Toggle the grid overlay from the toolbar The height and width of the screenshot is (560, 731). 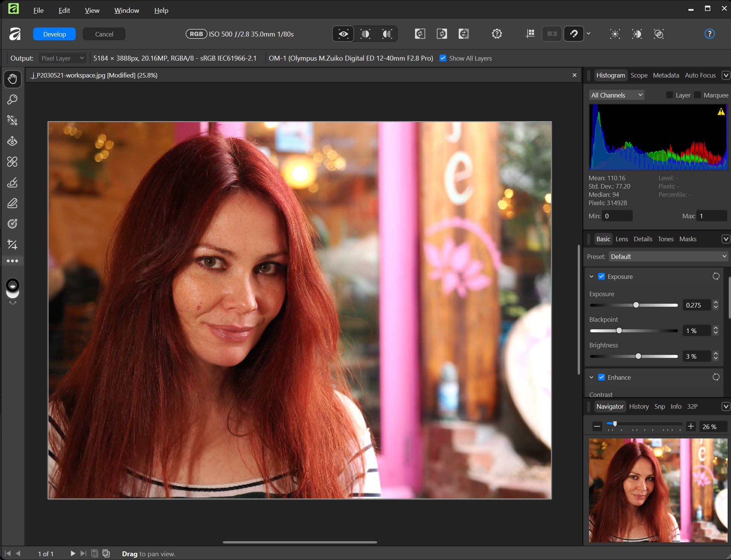tap(530, 34)
